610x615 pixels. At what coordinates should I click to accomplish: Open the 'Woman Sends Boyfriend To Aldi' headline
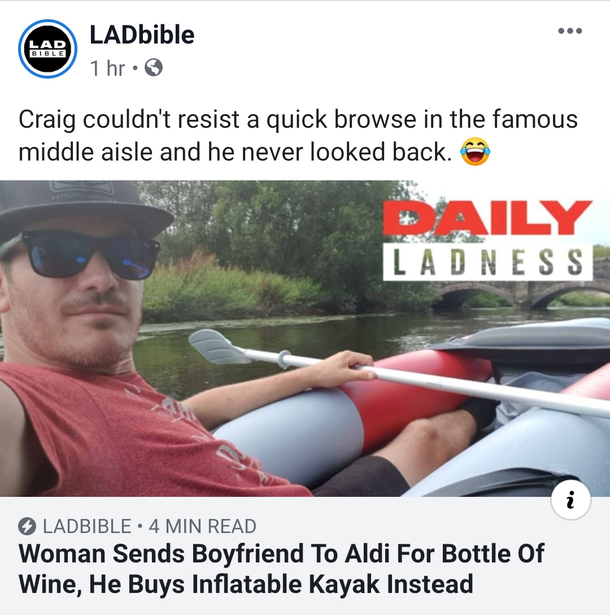tap(281, 569)
